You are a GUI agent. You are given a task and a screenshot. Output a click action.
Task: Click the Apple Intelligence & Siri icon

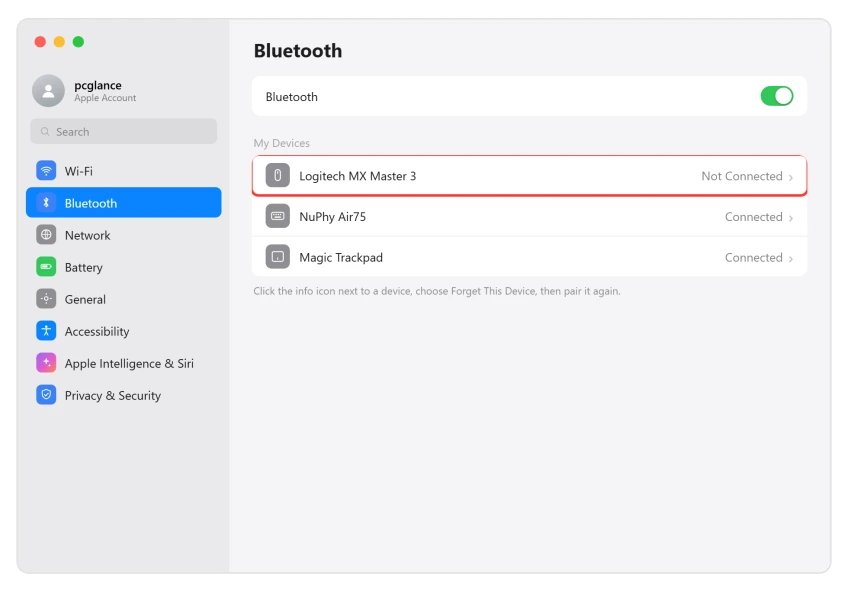[46, 363]
